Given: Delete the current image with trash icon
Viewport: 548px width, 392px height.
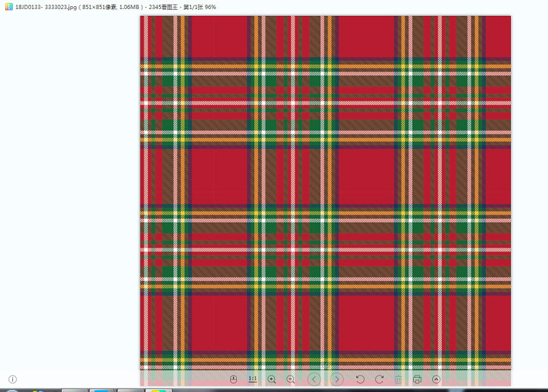Looking at the screenshot, I should pos(398,380).
